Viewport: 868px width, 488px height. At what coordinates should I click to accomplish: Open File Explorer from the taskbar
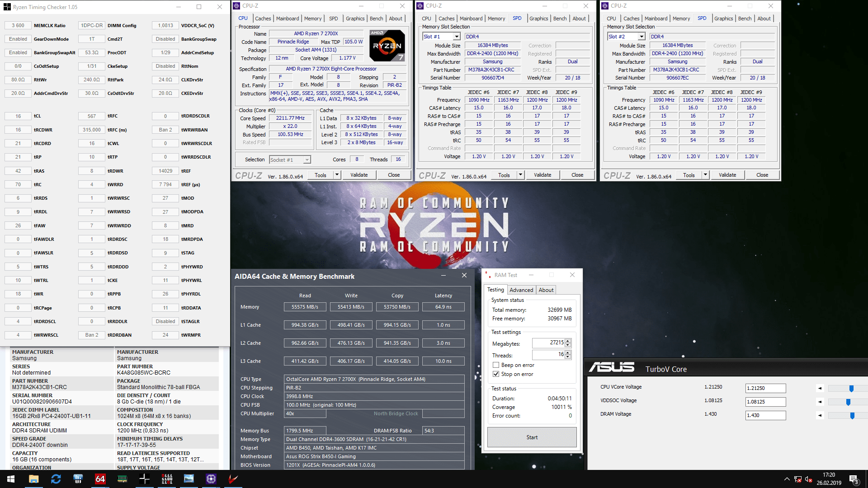click(33, 479)
